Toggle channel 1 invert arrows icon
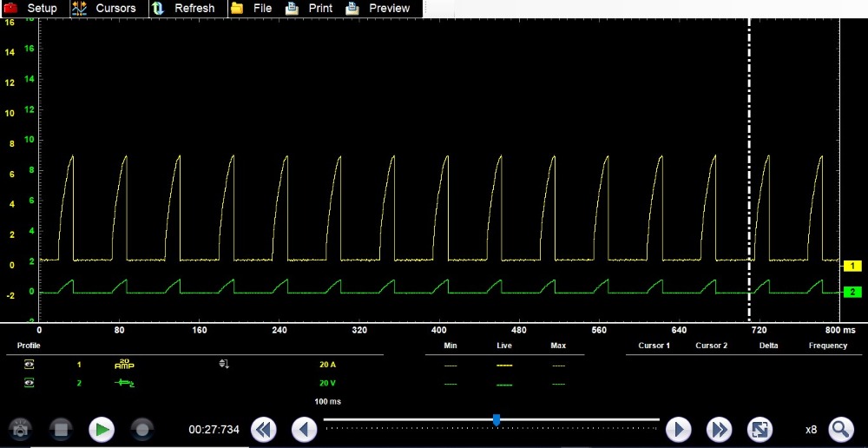The image size is (868, 448). click(224, 365)
